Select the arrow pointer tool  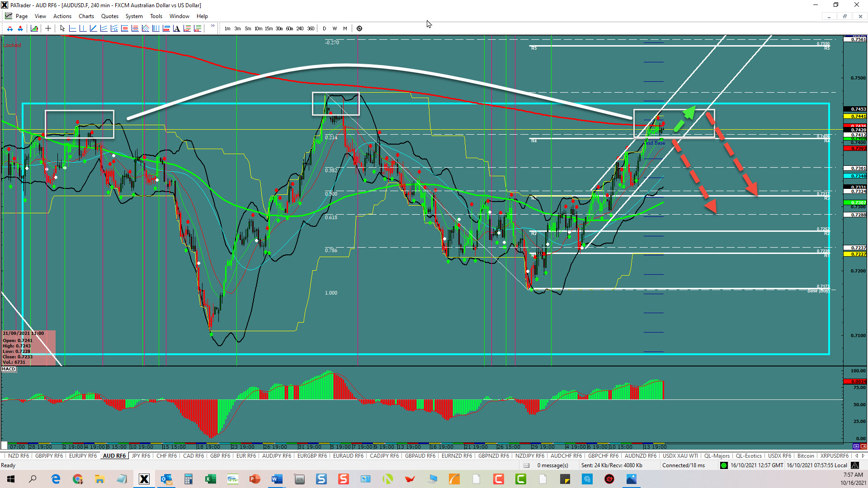point(62,28)
